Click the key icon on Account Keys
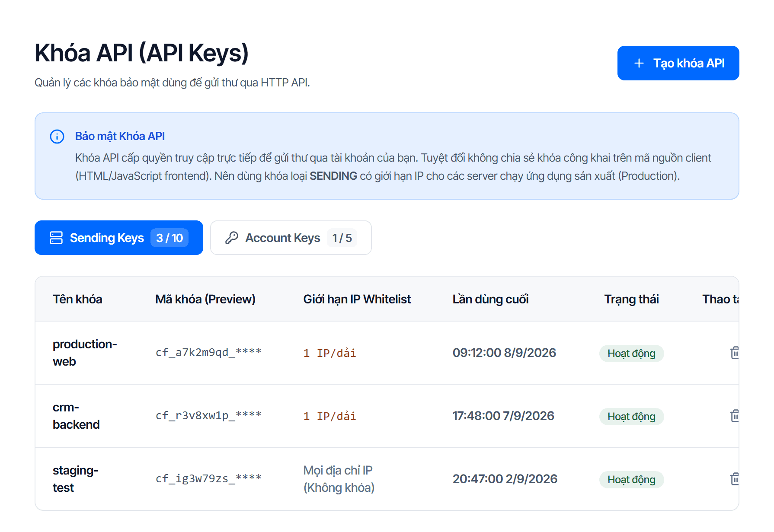The width and height of the screenshot is (774, 532). [x=232, y=238]
